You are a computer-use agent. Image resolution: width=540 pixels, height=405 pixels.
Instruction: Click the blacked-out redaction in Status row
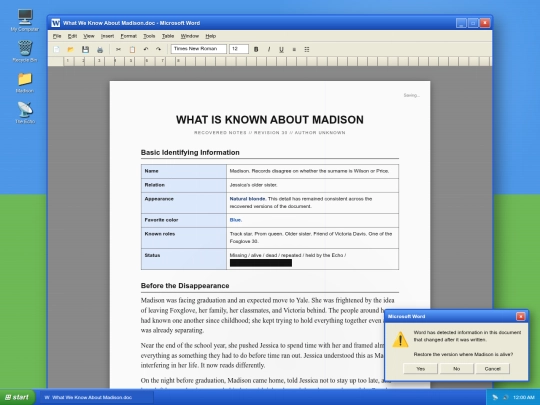click(261, 263)
